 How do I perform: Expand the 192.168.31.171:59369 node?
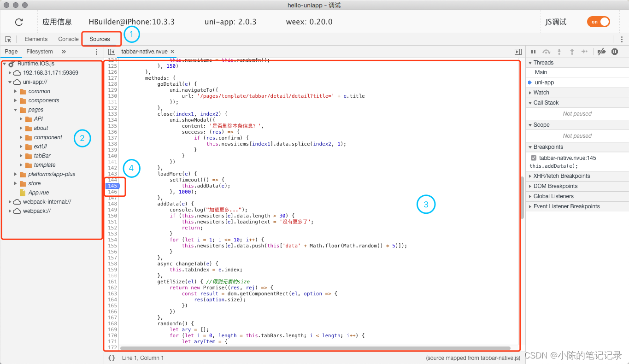coord(10,73)
